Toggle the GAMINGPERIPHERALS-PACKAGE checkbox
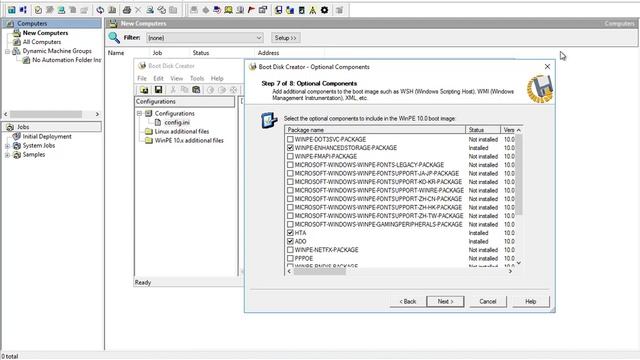This screenshot has height=360, width=640. [290, 224]
